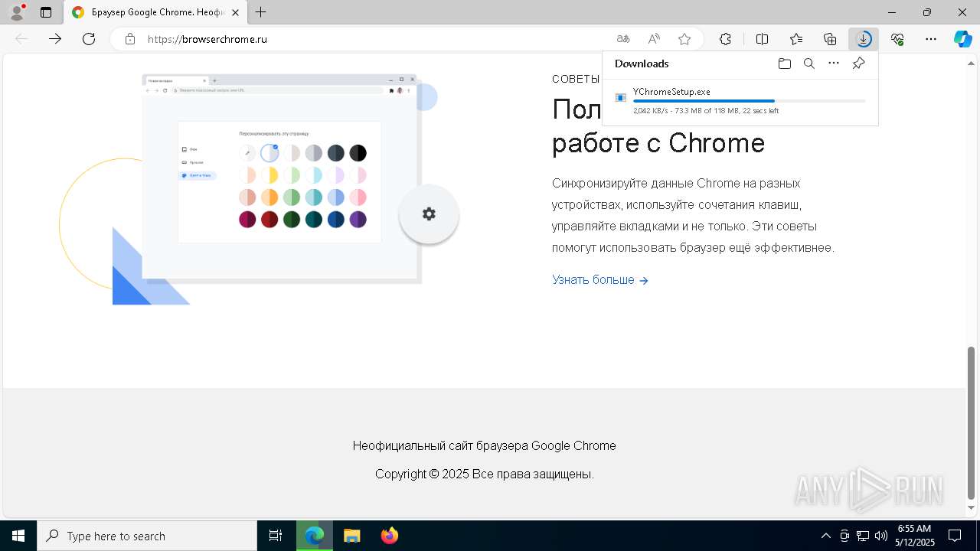Open more options in Downloads panel
This screenshot has width=980, height=551.
click(834, 64)
